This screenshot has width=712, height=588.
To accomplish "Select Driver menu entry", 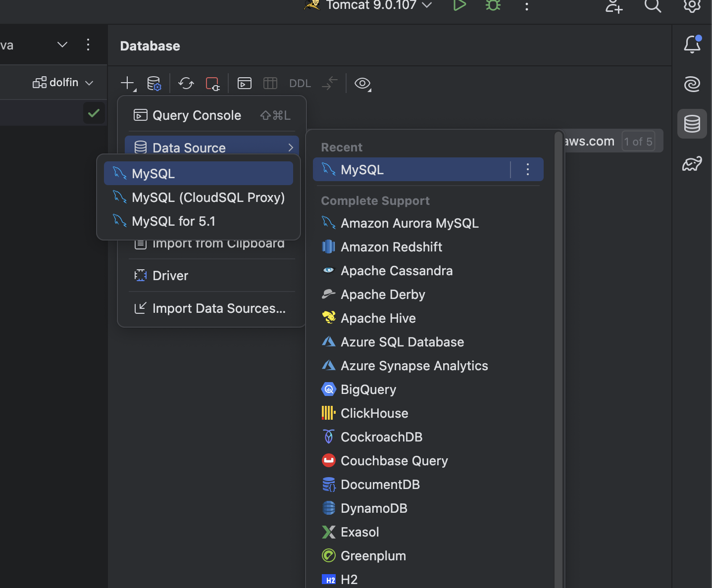I will pyautogui.click(x=212, y=276).
